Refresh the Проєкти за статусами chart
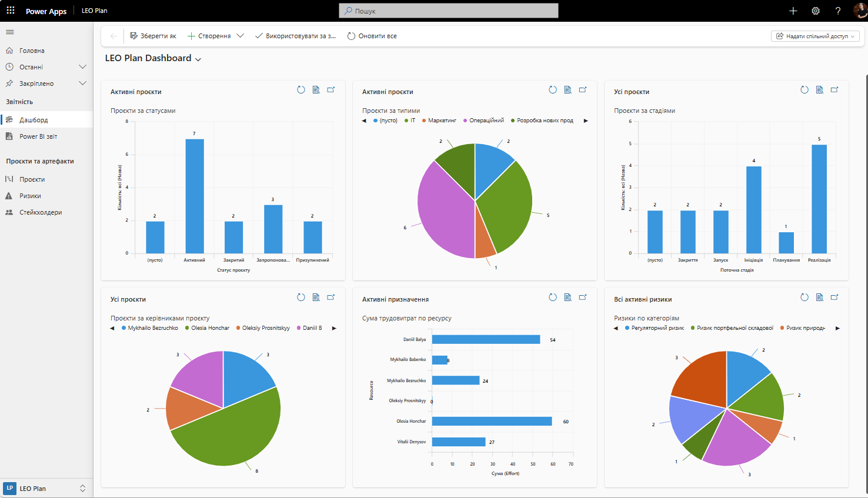The width and height of the screenshot is (868, 498). tap(301, 90)
